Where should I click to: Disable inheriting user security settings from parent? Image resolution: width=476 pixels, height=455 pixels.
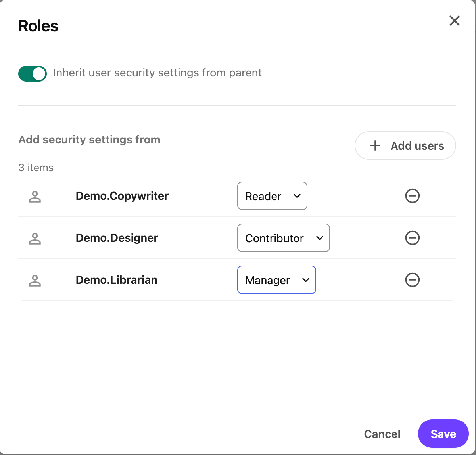point(32,73)
